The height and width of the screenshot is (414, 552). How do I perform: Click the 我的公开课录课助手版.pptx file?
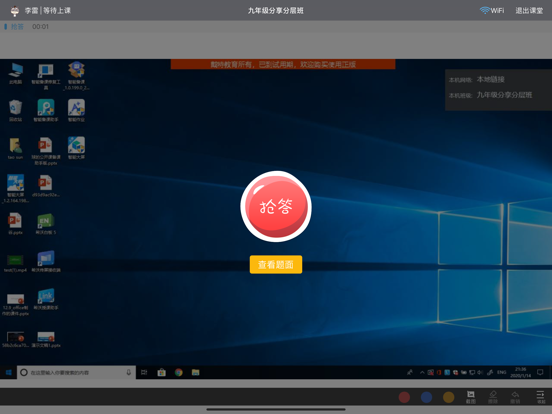tap(46, 151)
